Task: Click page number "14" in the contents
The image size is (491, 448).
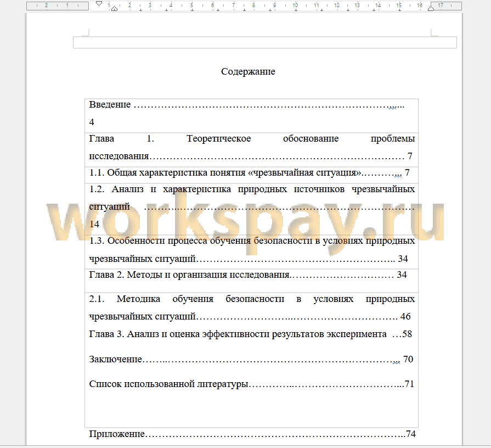Action: [x=94, y=224]
